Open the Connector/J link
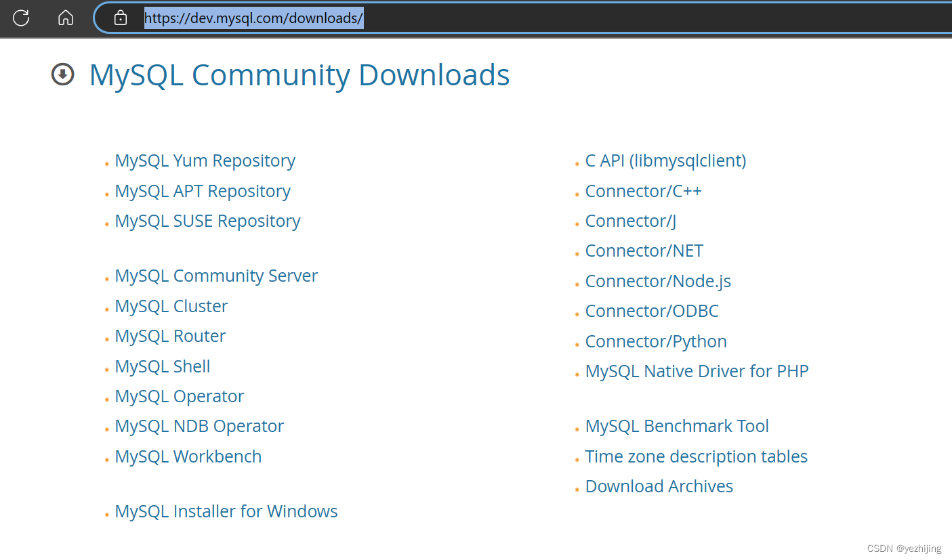 [631, 221]
